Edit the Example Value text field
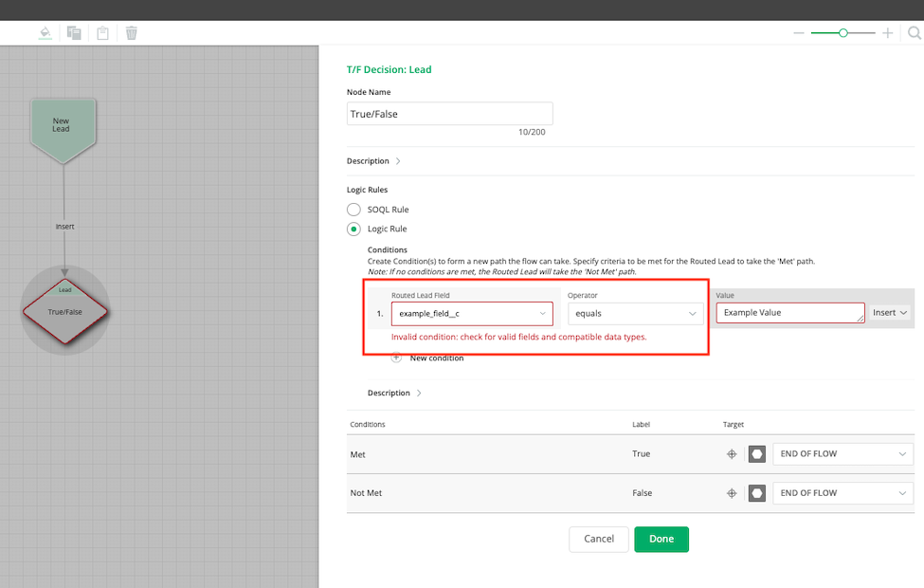The height and width of the screenshot is (588, 924). [x=790, y=313]
